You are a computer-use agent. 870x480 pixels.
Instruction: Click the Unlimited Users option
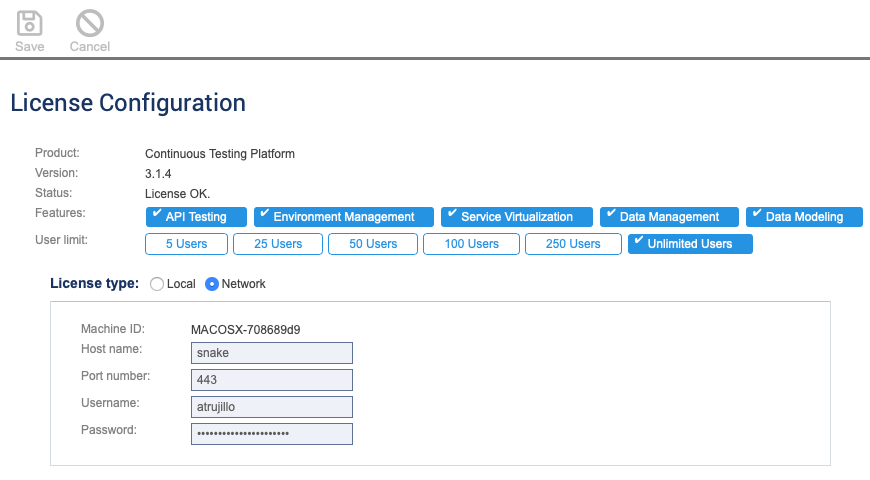pyautogui.click(x=690, y=244)
